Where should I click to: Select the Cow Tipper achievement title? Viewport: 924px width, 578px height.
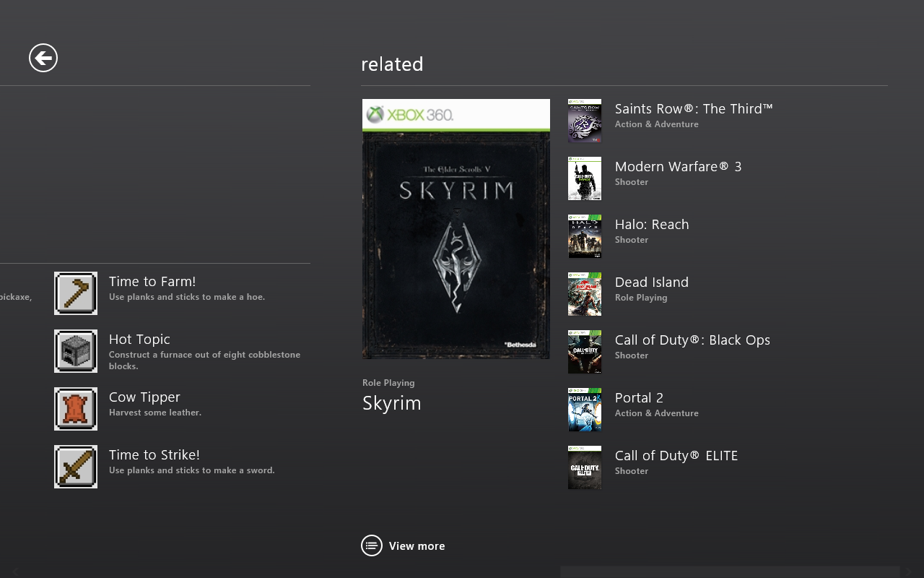[x=144, y=397]
